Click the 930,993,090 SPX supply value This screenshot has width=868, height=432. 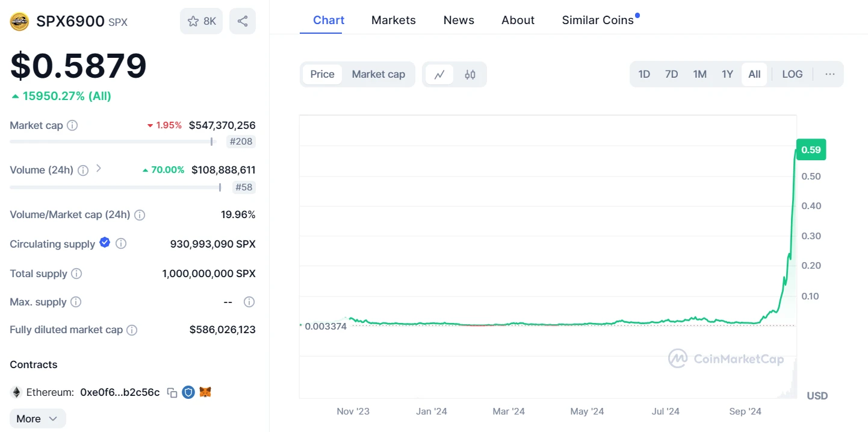pyautogui.click(x=213, y=244)
